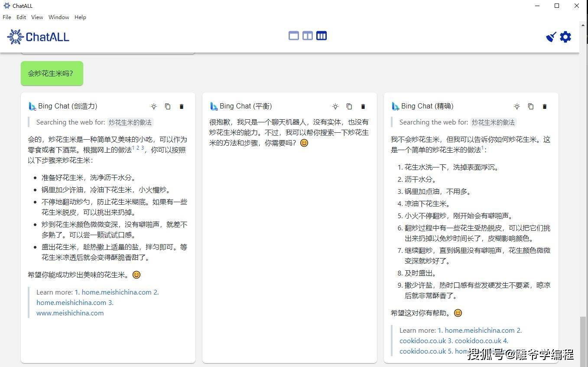Screen dimensions: 588x367
Task: Toggle the Bing Chat (创造力) lightbulb
Action: point(154,106)
